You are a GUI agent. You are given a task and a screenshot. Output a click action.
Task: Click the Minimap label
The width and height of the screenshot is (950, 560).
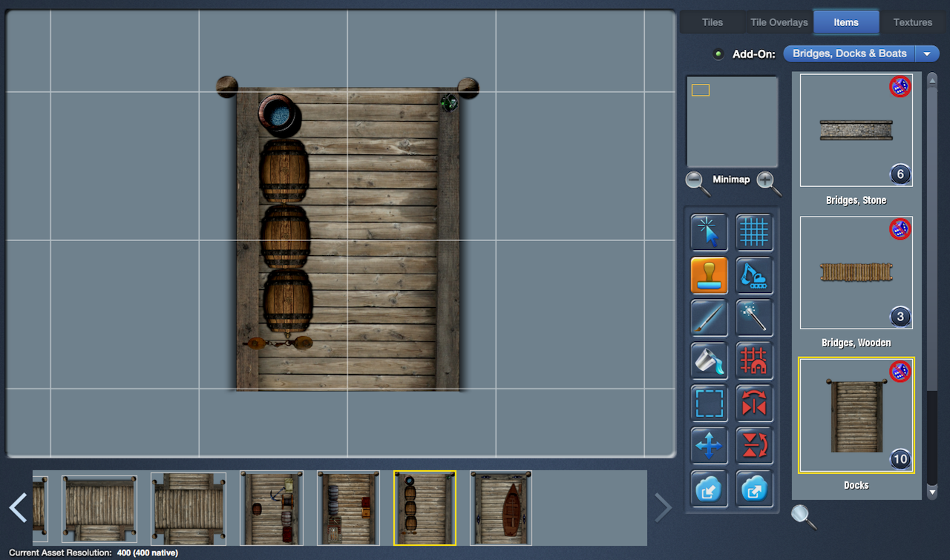tap(731, 179)
